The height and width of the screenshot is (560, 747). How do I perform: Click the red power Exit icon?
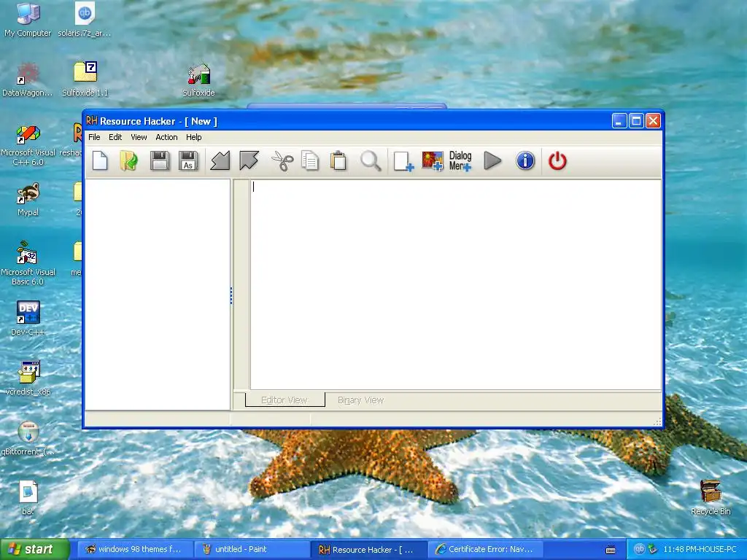pos(557,161)
